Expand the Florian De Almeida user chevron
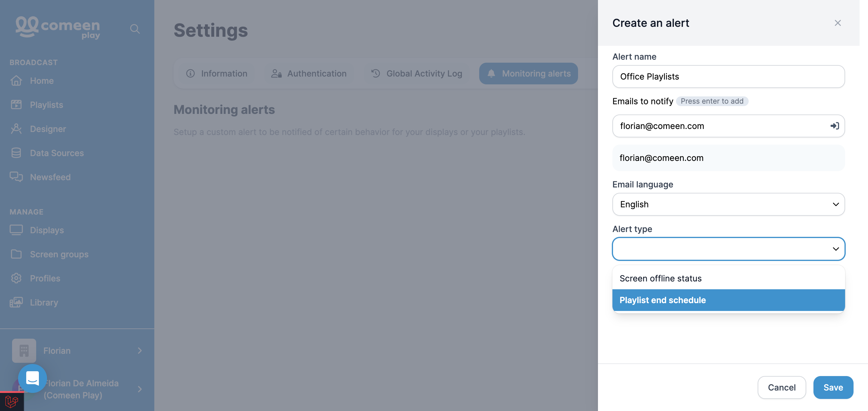Image resolution: width=868 pixels, height=411 pixels. pos(140,389)
